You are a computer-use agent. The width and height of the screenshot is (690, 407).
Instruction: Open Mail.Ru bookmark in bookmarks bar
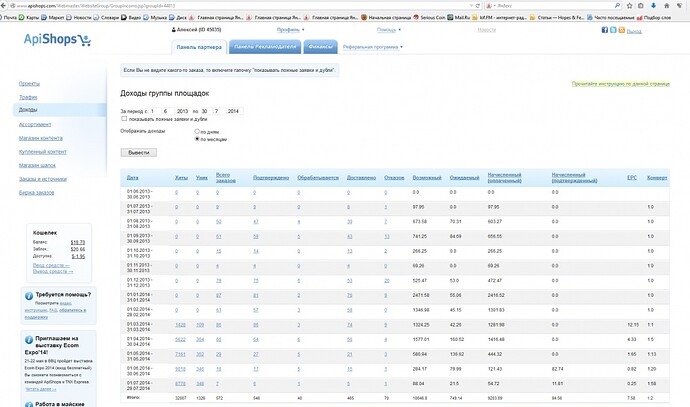(x=459, y=18)
